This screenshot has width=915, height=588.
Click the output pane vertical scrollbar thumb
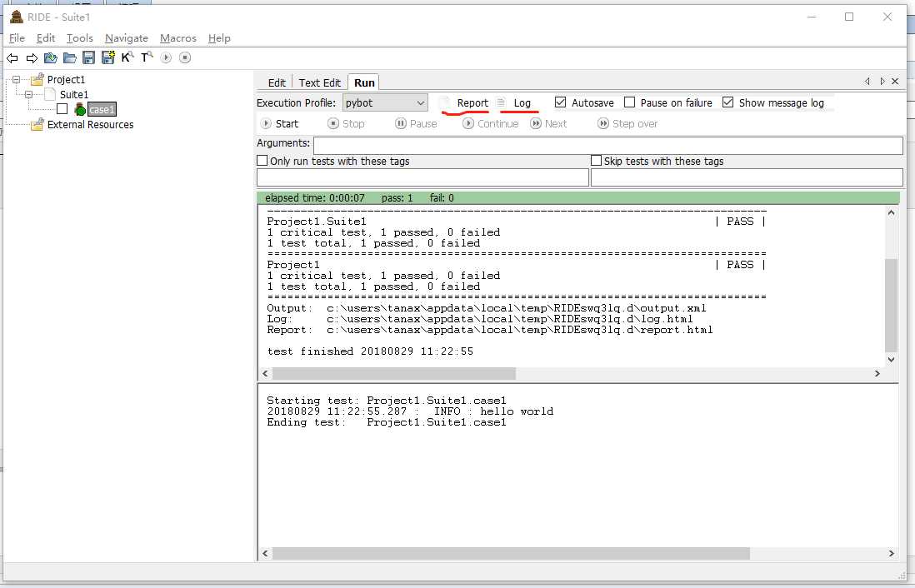point(891,305)
